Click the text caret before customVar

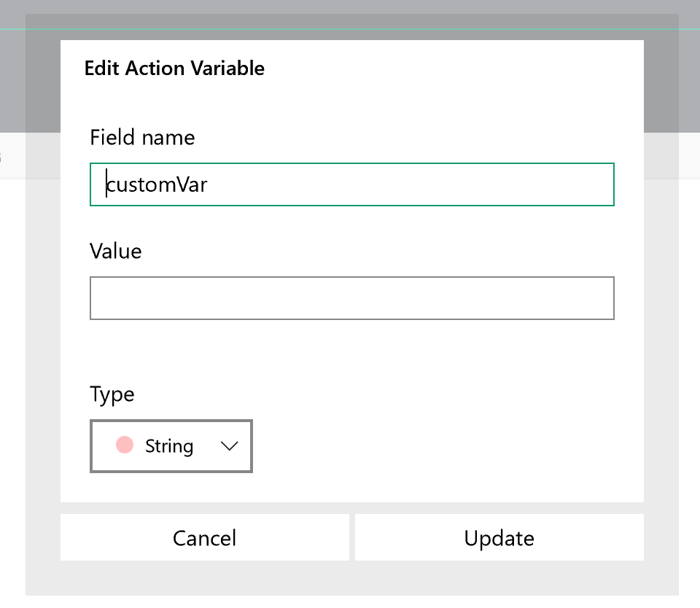coord(106,182)
